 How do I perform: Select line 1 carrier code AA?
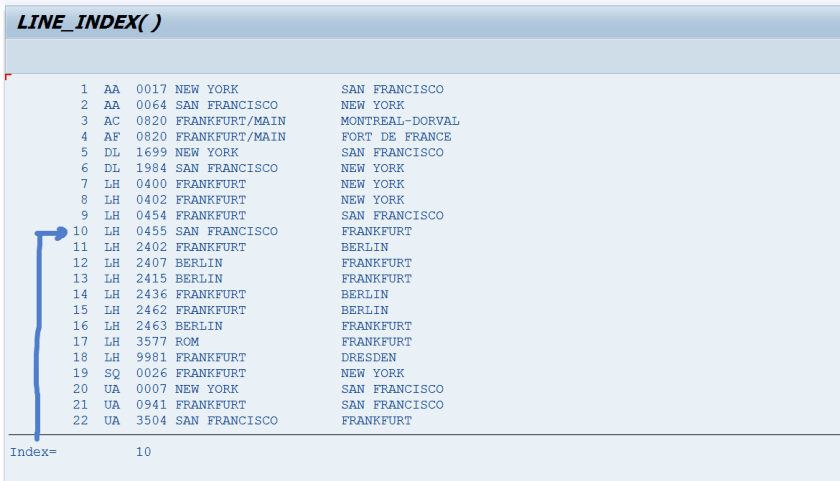click(x=112, y=90)
